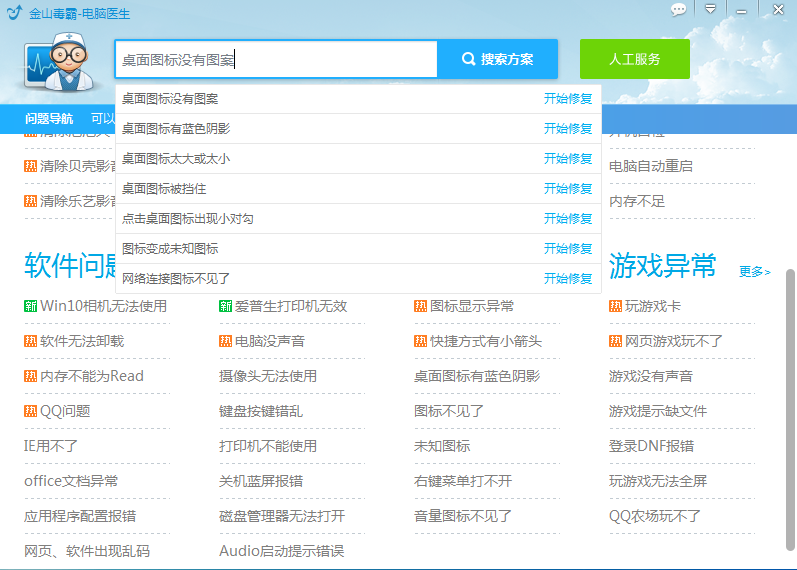Start repair for 桌面图标被挡住
The height and width of the screenshot is (570, 797).
click(568, 189)
